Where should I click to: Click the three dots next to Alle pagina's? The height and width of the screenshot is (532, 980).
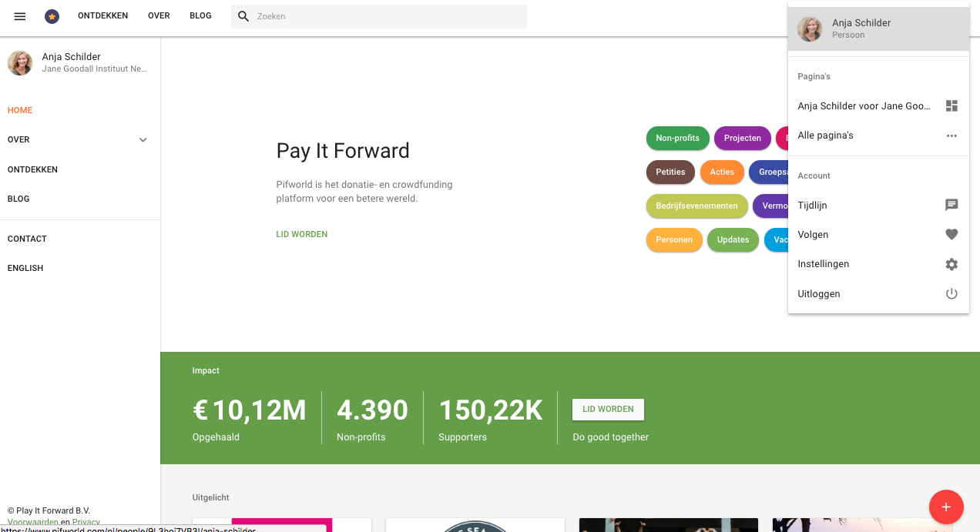[951, 136]
